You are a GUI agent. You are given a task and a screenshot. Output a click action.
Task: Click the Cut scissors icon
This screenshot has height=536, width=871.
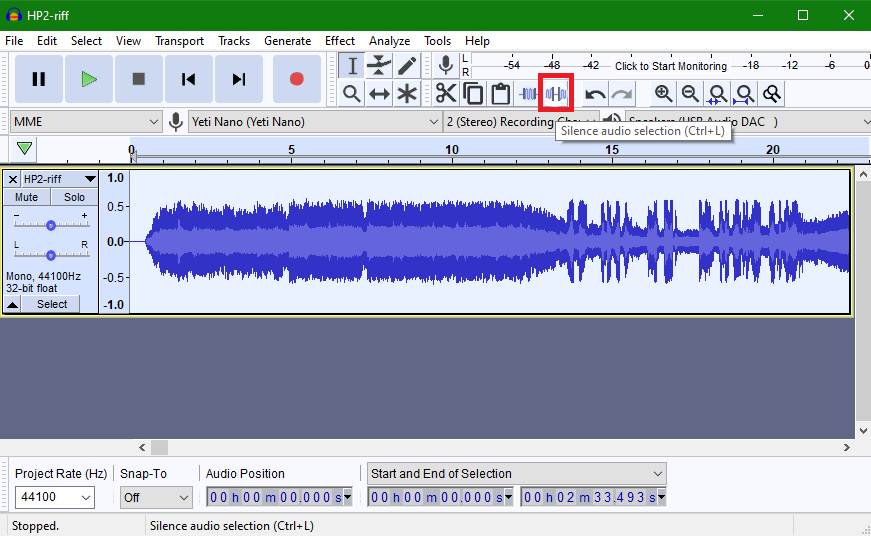[x=446, y=93]
